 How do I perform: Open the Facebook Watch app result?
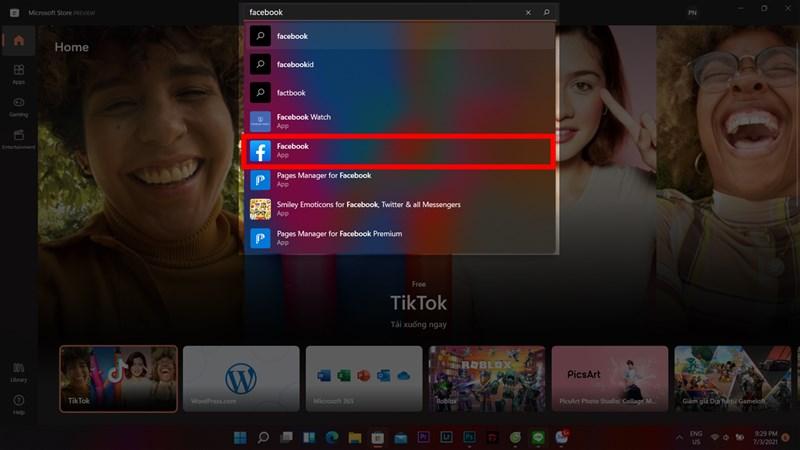(x=399, y=121)
